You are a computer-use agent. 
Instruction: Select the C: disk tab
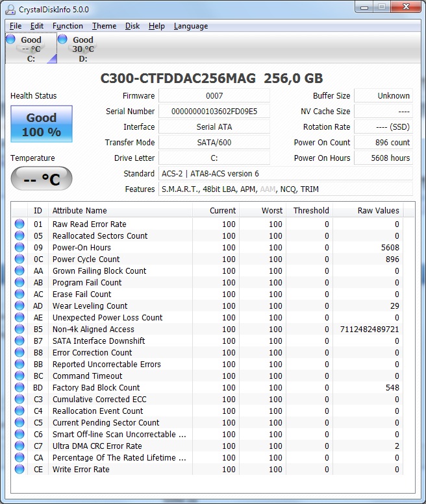coord(31,49)
